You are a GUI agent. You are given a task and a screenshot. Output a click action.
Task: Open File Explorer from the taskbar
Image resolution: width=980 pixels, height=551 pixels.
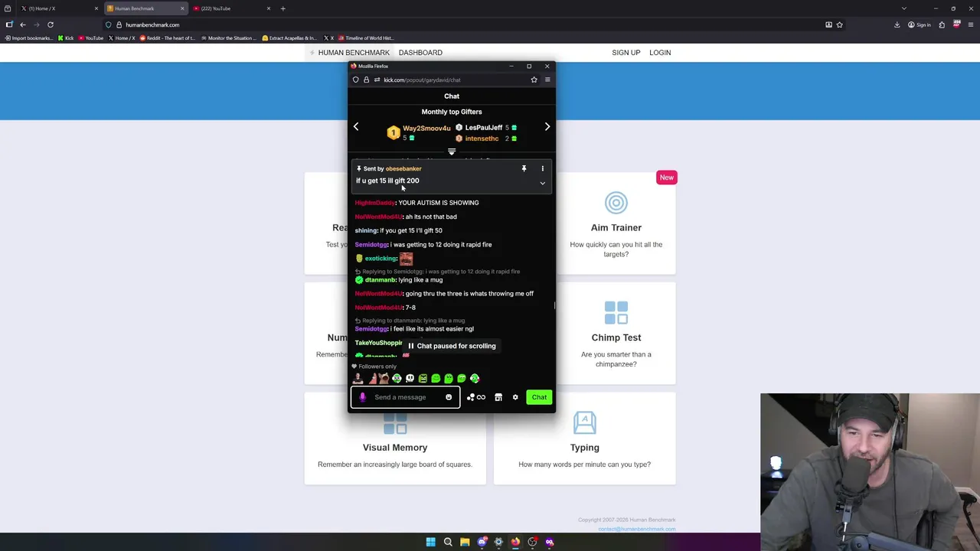(465, 542)
